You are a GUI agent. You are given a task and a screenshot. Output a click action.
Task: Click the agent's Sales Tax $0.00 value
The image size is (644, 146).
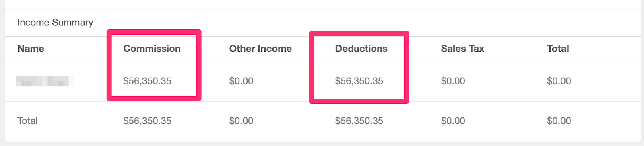click(x=453, y=81)
